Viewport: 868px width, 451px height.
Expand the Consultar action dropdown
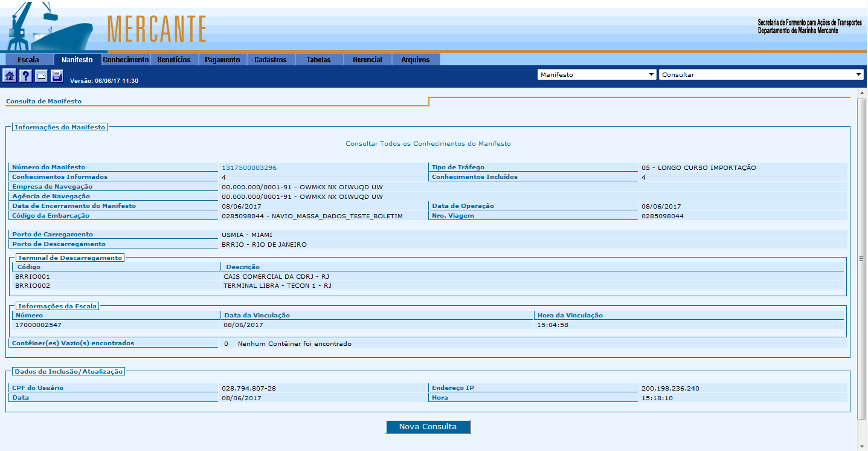click(x=762, y=74)
